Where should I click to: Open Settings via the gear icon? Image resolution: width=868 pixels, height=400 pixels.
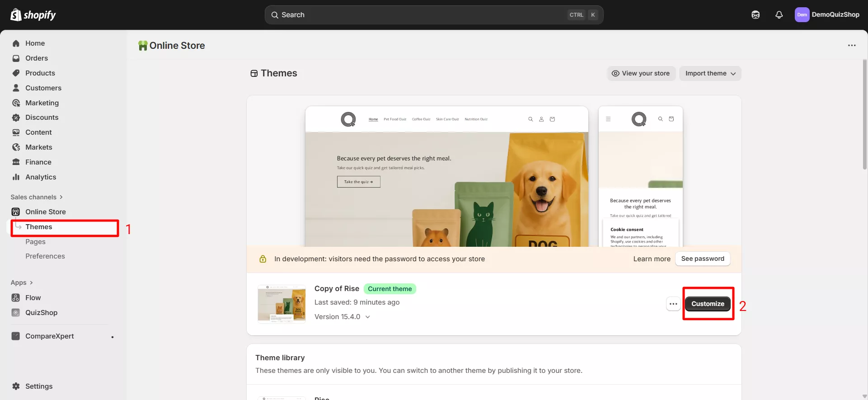[16, 386]
